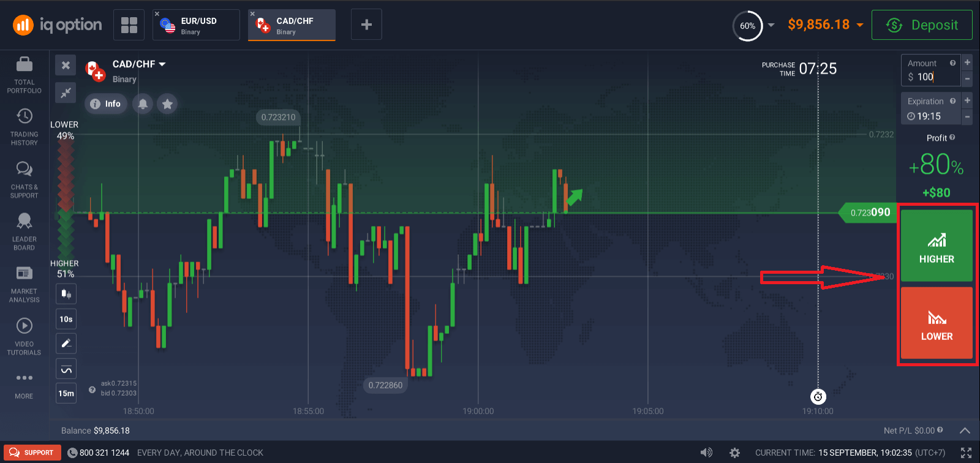The width and height of the screenshot is (980, 463).
Task: Change the 10s candle interval
Action: (x=66, y=319)
